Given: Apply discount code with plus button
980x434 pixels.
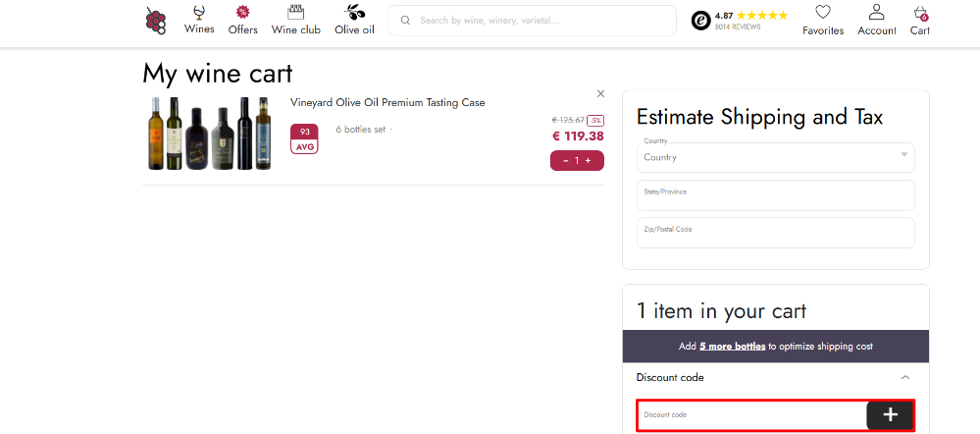Looking at the screenshot, I should 890,415.
